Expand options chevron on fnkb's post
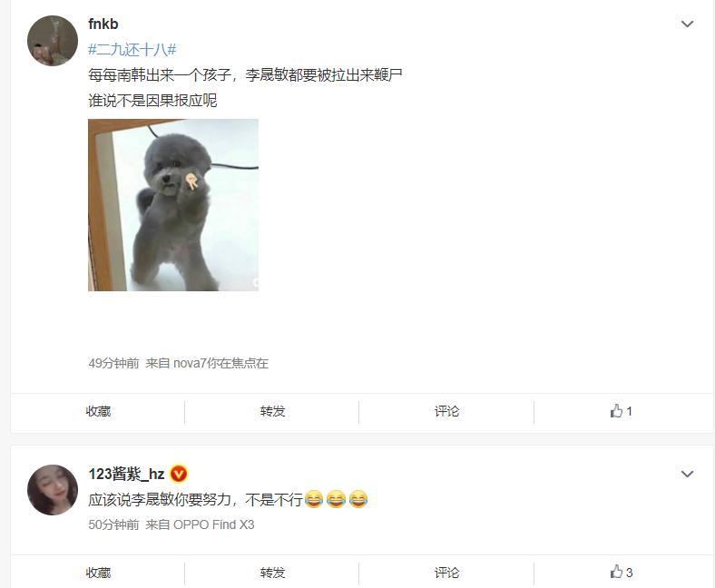The height and width of the screenshot is (588, 715). pyautogui.click(x=687, y=24)
